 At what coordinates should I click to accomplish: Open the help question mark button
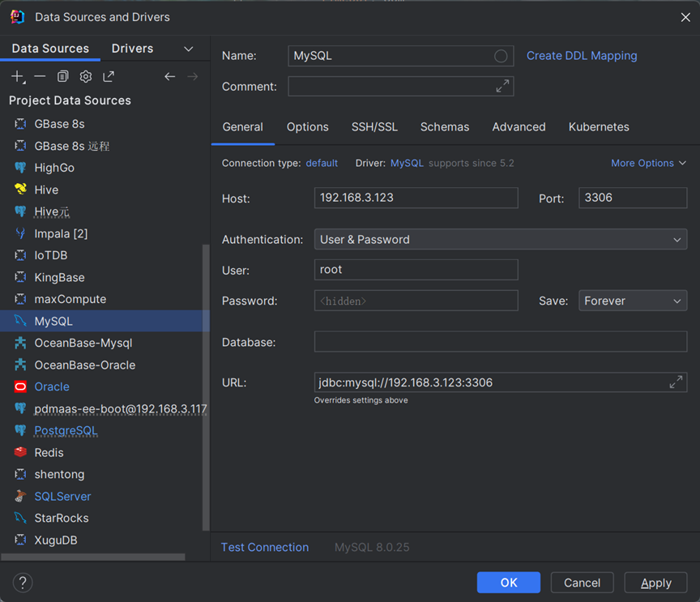[x=23, y=583]
